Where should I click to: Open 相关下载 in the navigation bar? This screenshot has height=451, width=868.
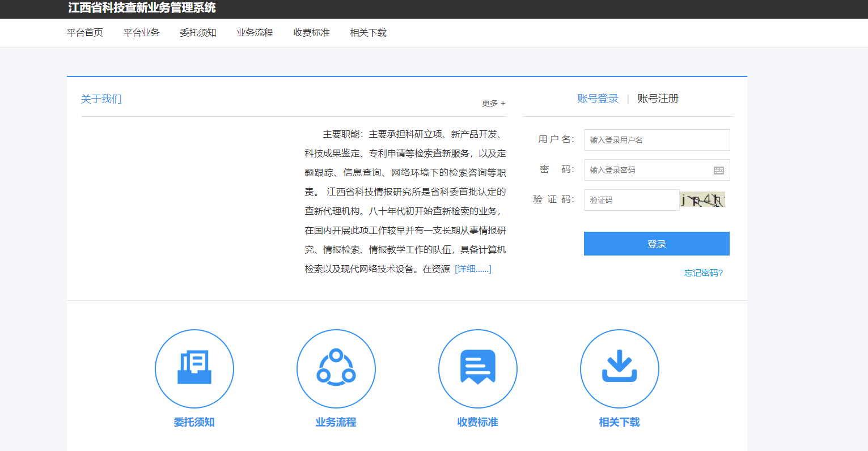click(369, 33)
